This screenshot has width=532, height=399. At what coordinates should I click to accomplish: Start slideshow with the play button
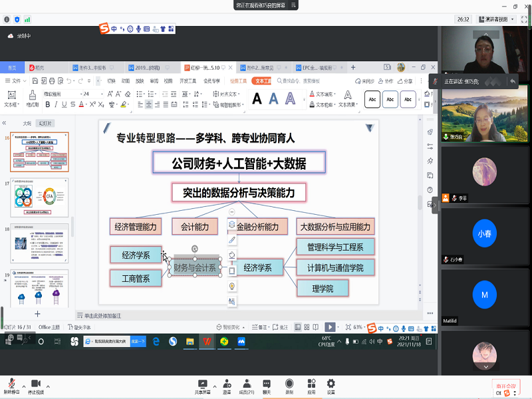(330, 327)
